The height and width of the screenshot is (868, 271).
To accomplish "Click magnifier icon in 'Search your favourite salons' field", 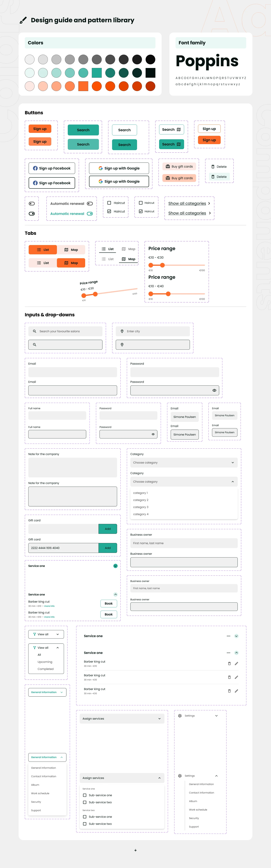I will pos(34,331).
